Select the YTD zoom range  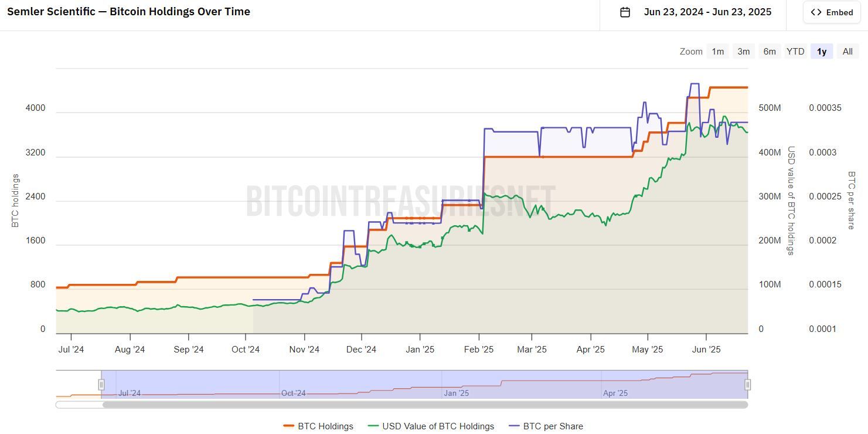point(795,52)
